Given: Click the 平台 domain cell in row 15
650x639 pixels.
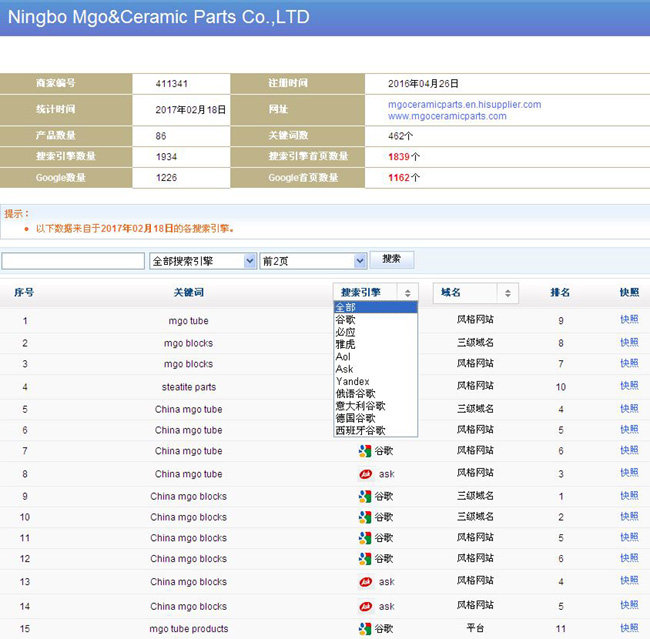Looking at the screenshot, I should tap(475, 628).
